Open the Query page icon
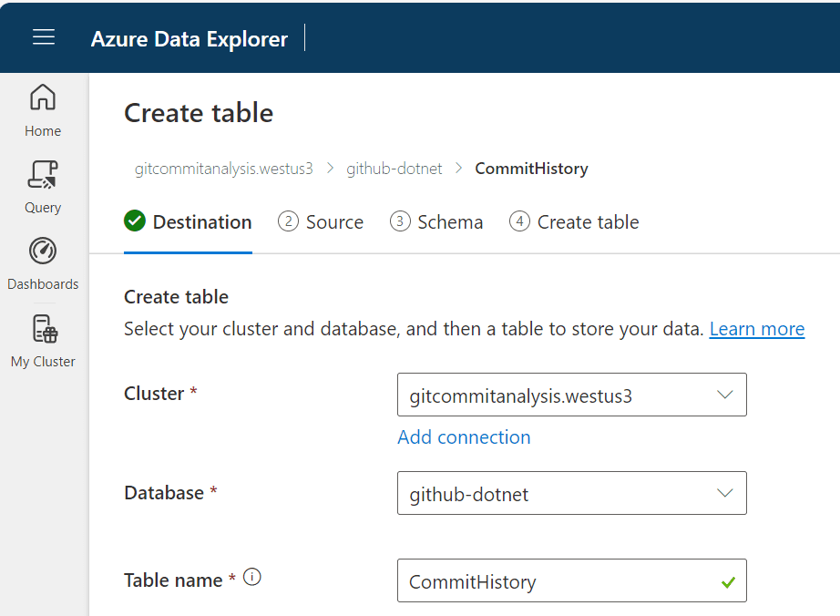Image resolution: width=840 pixels, height=616 pixels. coord(43,174)
